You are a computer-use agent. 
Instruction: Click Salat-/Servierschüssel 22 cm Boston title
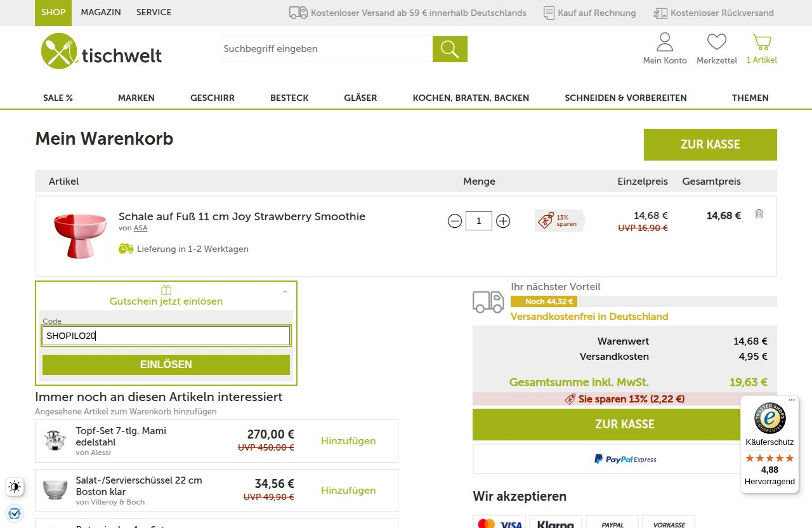click(139, 486)
